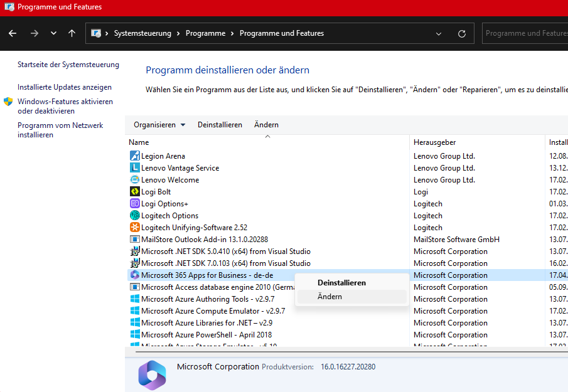Select Logitech Options entry

170,216
